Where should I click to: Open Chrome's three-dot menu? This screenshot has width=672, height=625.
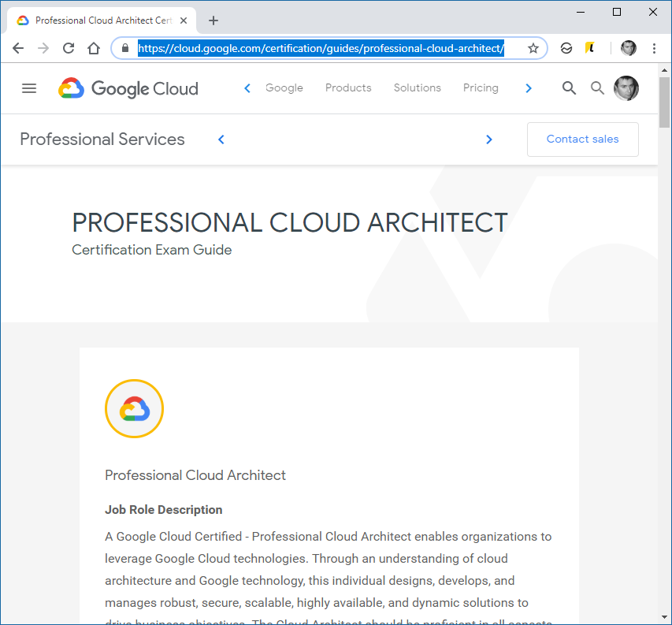(654, 48)
